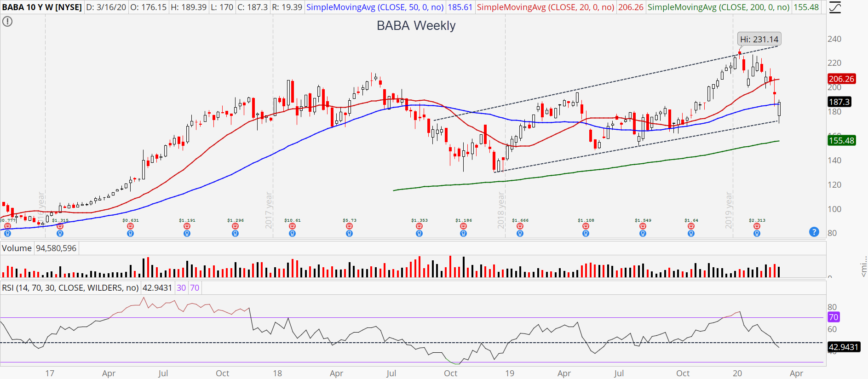Screen dimensions: 868x379
Task: Click the blue lightbulb icon below $10.61
Action: pos(292,234)
